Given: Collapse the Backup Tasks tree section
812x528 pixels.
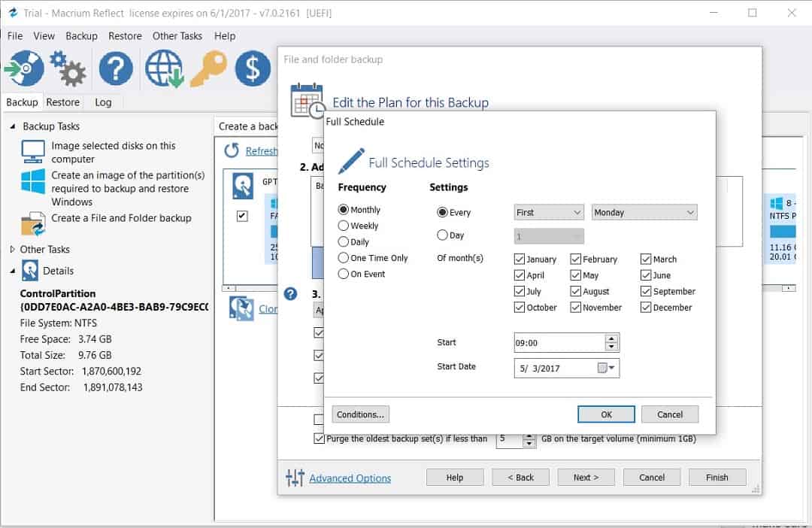Looking at the screenshot, I should point(13,126).
